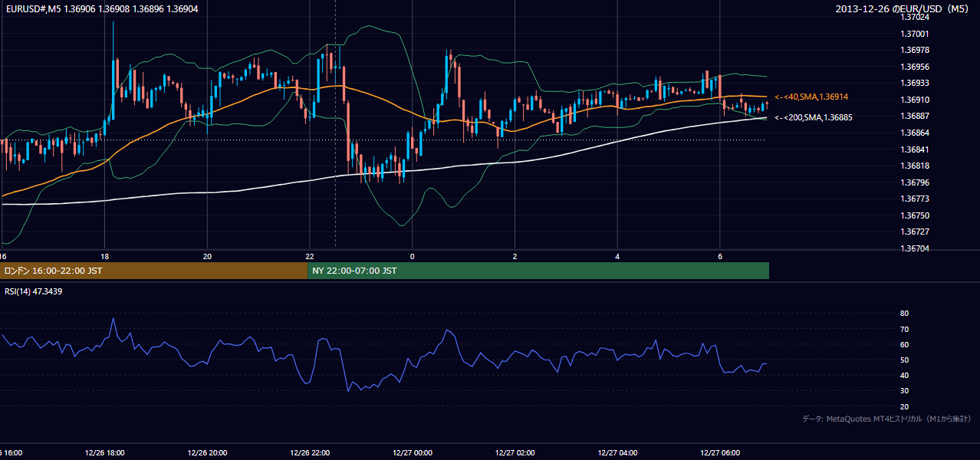Click price axis value 1.37001
Viewport: 980px width, 460px height.
coord(915,34)
